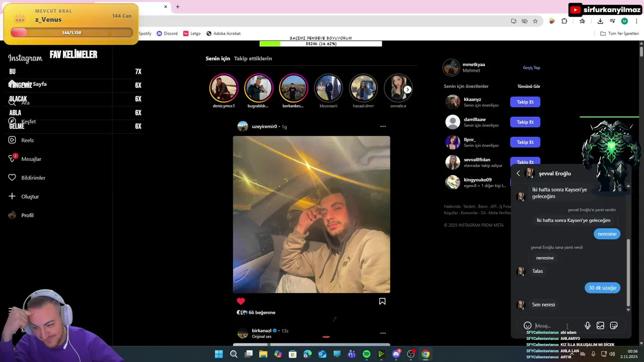Open the system volume tray icon
This screenshot has width=644, height=362.
pyautogui.click(x=612, y=354)
